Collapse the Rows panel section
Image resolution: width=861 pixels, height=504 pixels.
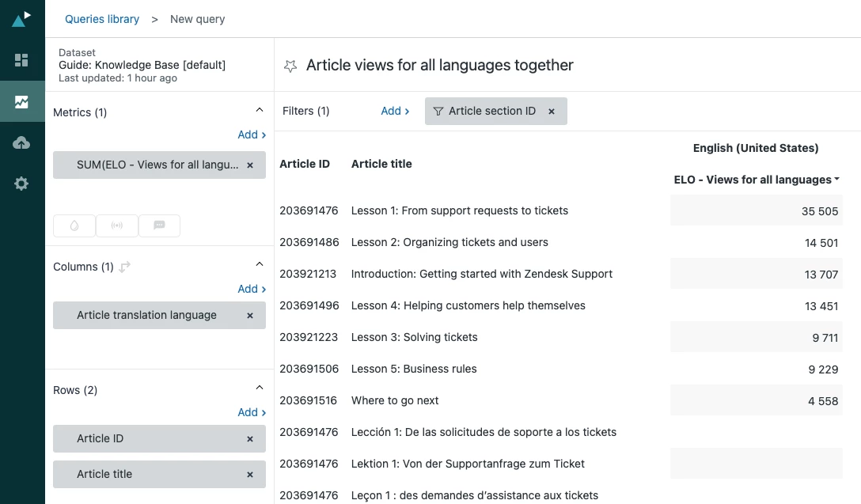[259, 388]
